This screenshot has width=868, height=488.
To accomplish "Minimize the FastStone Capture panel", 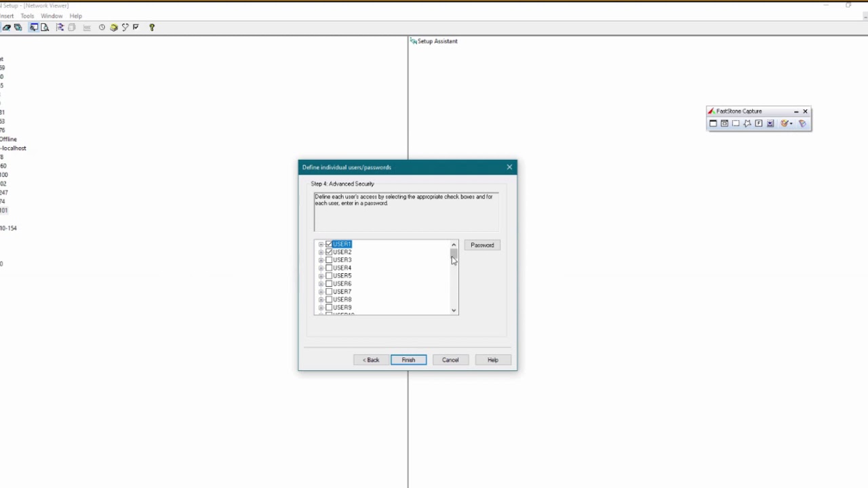I will [796, 112].
